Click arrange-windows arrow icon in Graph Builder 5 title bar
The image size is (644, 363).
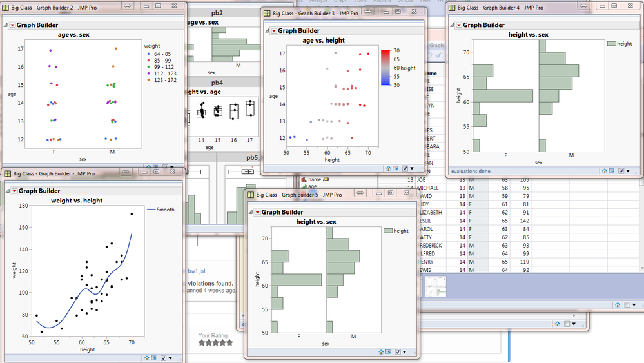pyautogui.click(x=360, y=193)
